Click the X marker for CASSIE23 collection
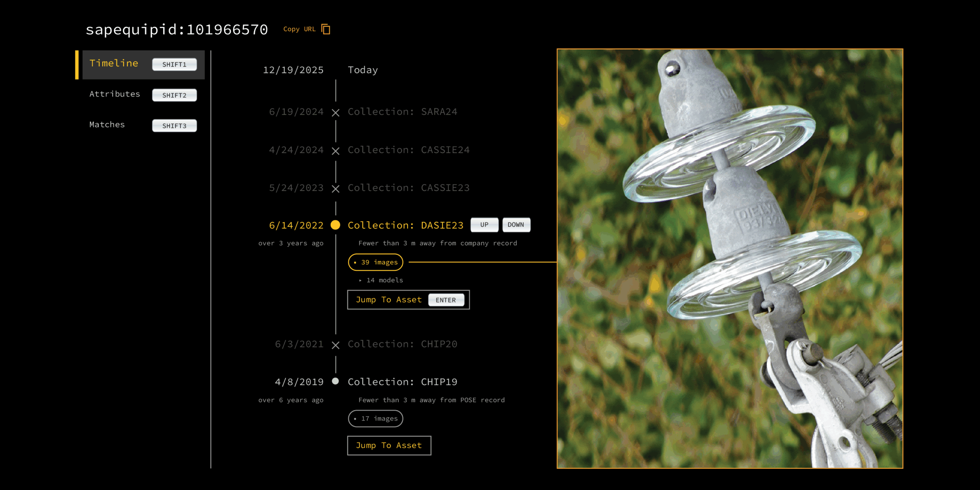 (336, 189)
